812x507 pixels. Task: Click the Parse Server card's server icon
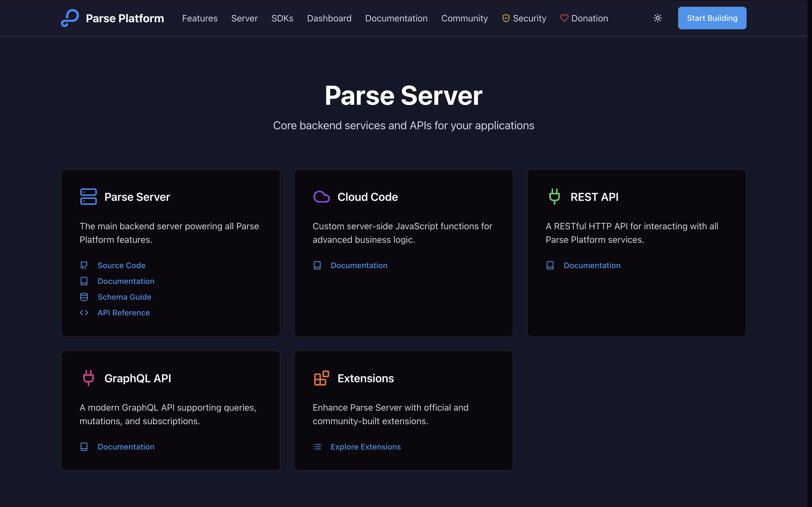88,197
